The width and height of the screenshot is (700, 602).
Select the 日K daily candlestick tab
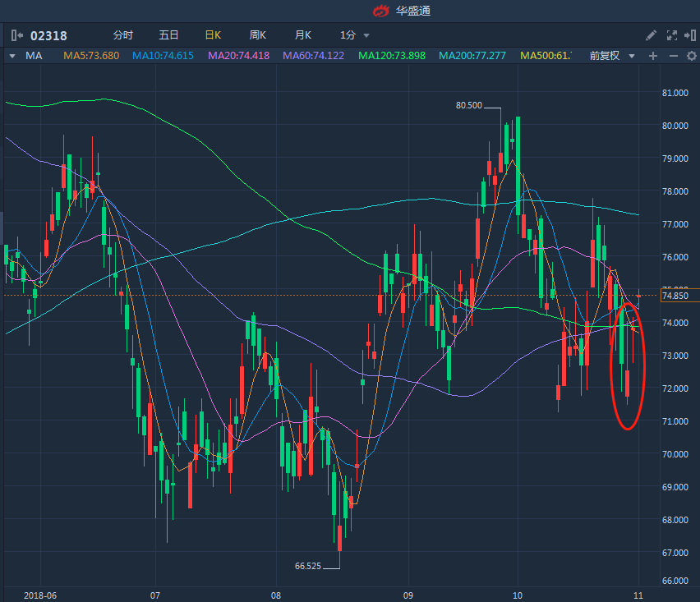pos(213,35)
